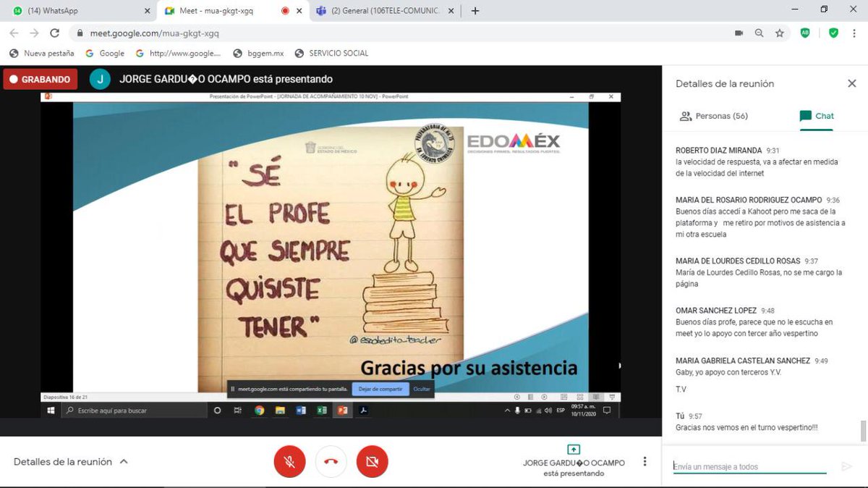
Task: Open the zoom magnifier icon in address bar
Action: (759, 33)
